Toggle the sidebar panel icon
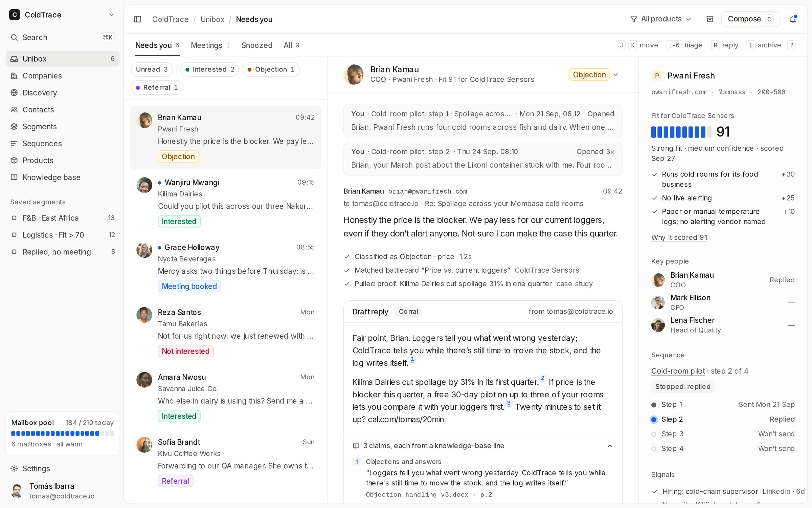This screenshot has height=508, width=812. [137, 19]
